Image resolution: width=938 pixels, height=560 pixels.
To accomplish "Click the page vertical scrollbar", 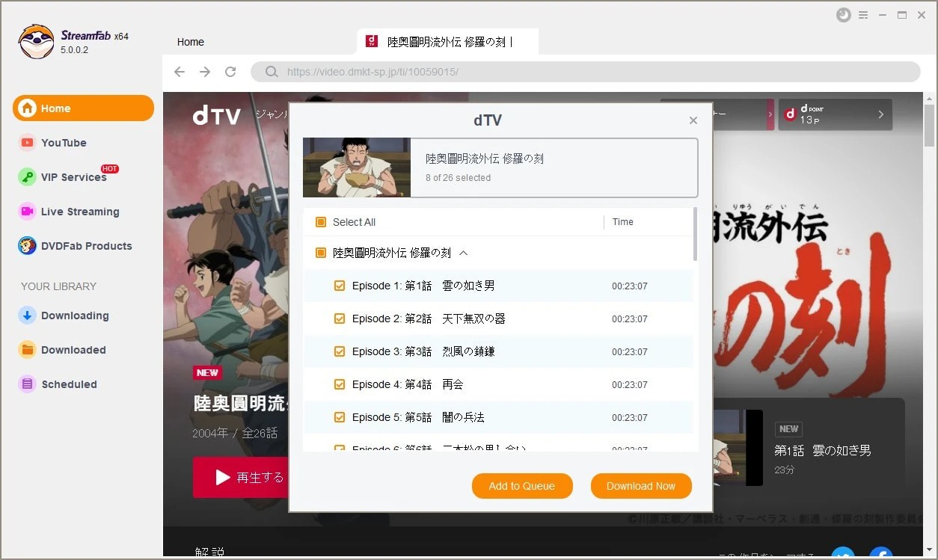I will 929,126.
